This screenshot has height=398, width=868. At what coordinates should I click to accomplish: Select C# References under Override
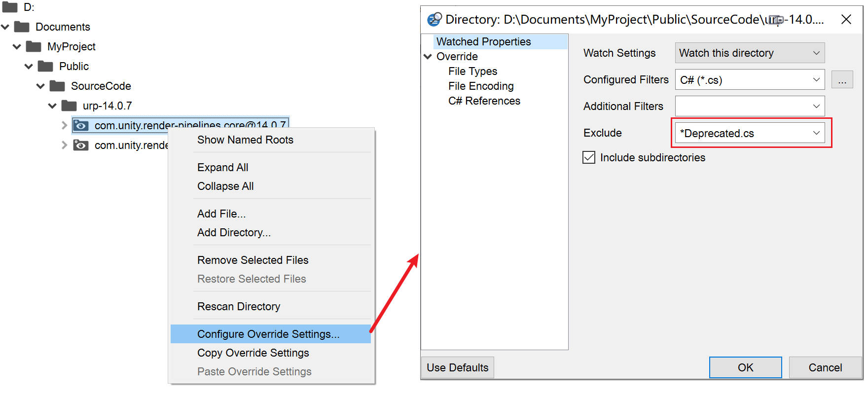[x=484, y=101]
